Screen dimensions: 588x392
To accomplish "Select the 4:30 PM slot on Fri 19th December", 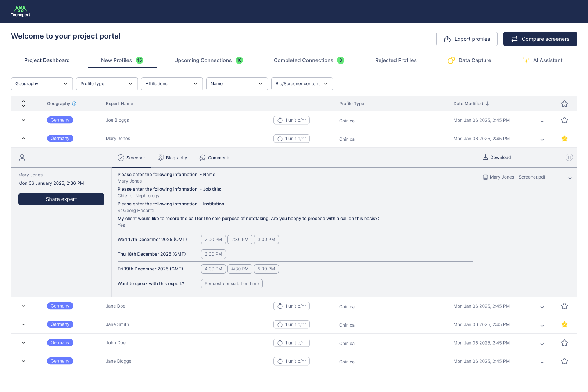I will pos(240,269).
